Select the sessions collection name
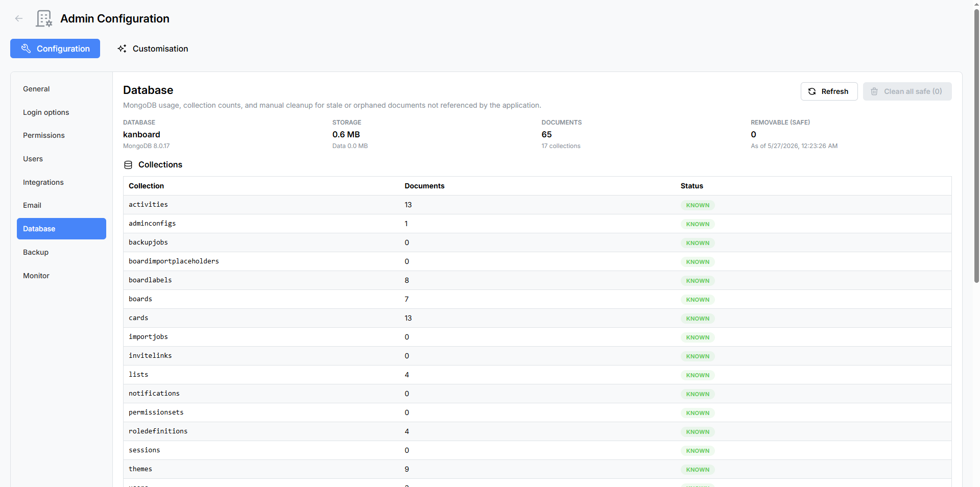Viewport: 980px width, 487px height. coord(144,450)
